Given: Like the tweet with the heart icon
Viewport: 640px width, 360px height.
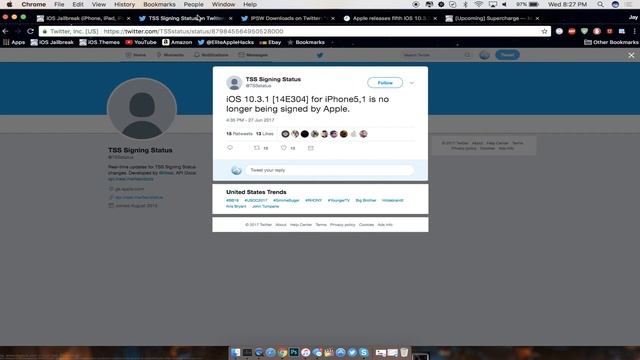Looking at the screenshot, I should click(284, 148).
